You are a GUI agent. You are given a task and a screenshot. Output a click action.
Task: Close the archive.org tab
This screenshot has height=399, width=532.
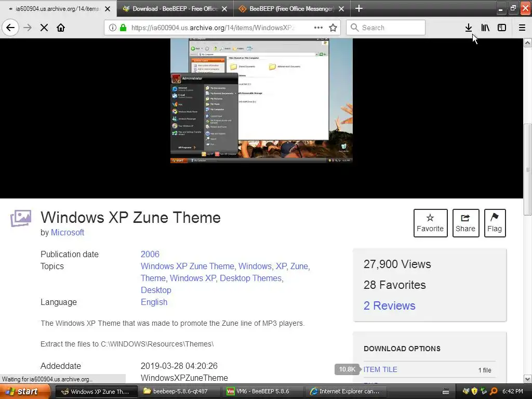click(x=108, y=9)
